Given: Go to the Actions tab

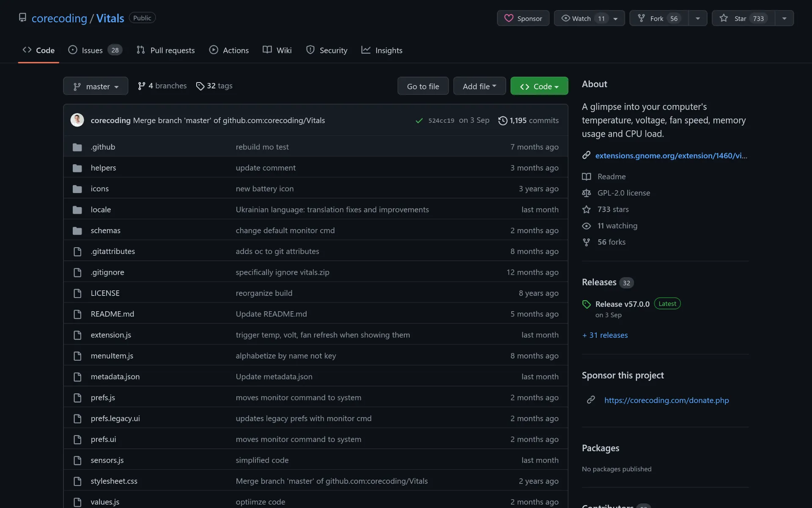Looking at the screenshot, I should pos(229,50).
